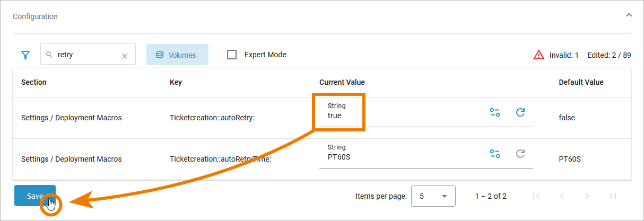This screenshot has width=644, height=221.
Task: Enable the Expert Mode checkbox
Action: tap(232, 55)
